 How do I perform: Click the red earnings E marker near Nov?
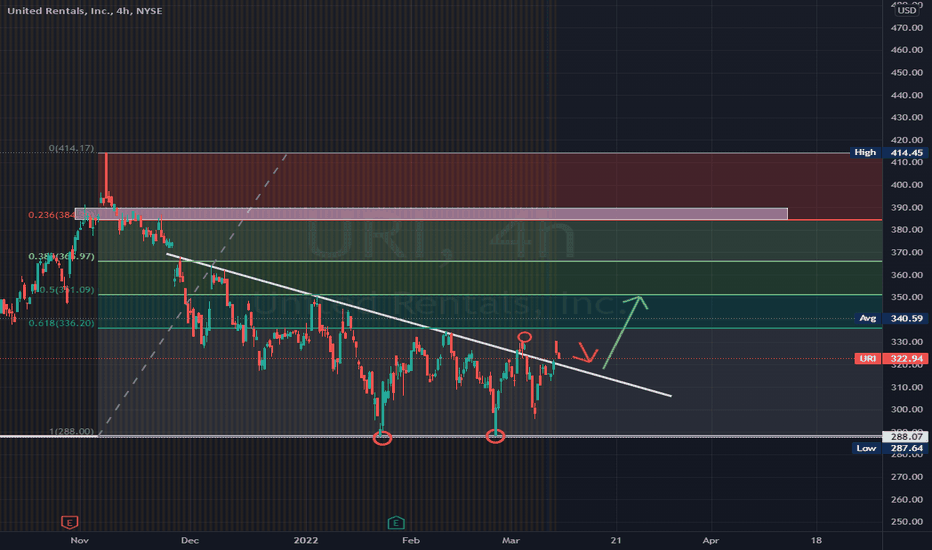70,523
